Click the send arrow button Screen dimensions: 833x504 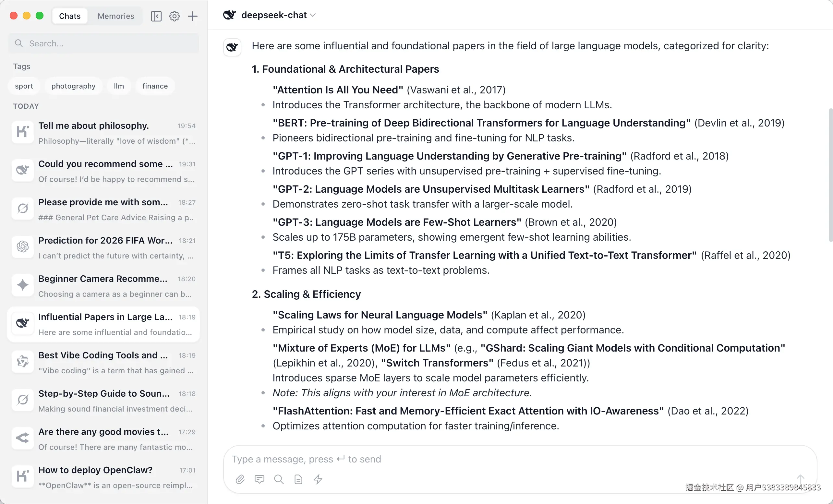(800, 478)
